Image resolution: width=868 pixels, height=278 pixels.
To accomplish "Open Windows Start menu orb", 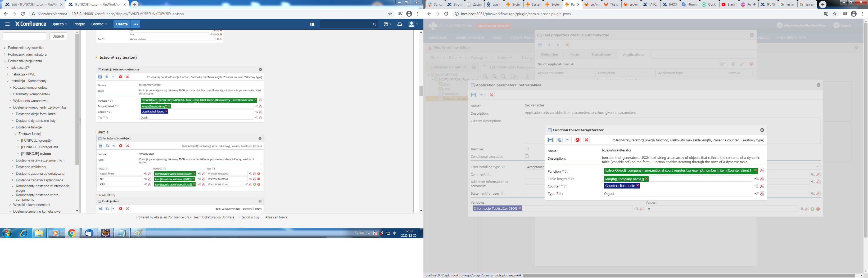I will coord(7,233).
